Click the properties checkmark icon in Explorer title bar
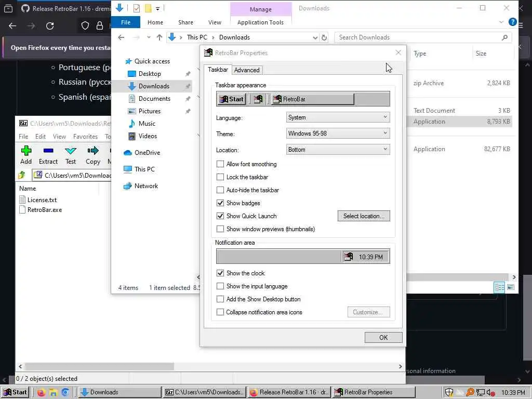The width and height of the screenshot is (532, 399). [137, 8]
